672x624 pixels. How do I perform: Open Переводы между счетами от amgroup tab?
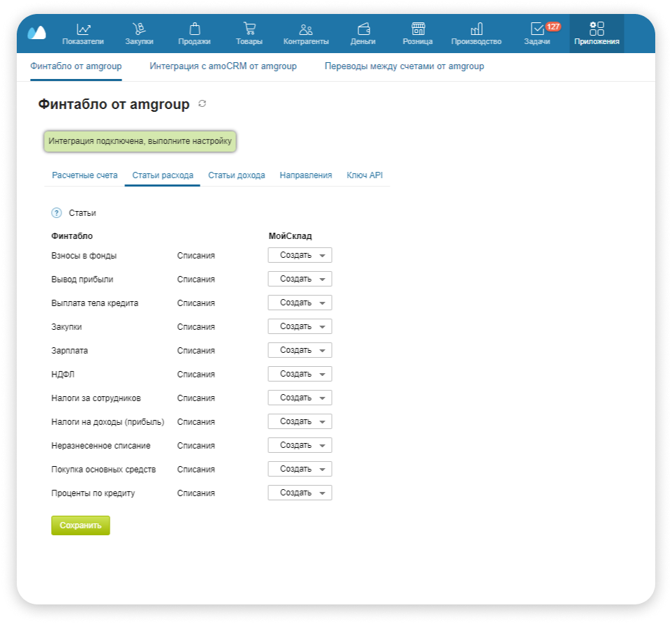(404, 66)
